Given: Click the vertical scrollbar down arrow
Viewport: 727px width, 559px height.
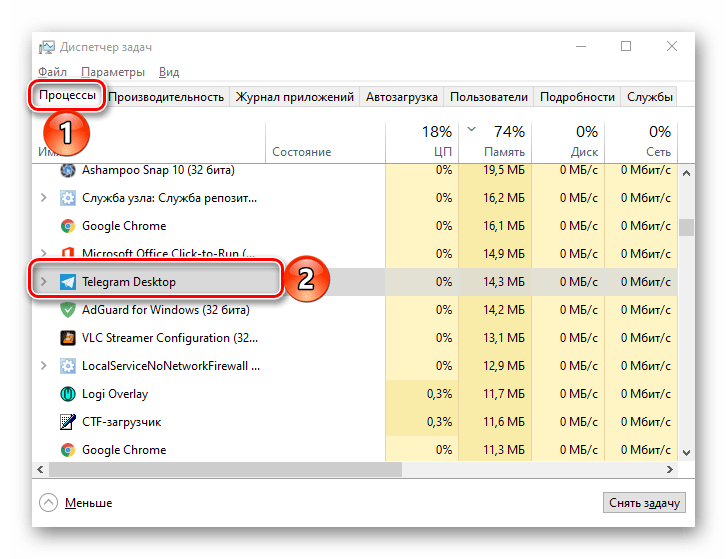Looking at the screenshot, I should coord(687,453).
